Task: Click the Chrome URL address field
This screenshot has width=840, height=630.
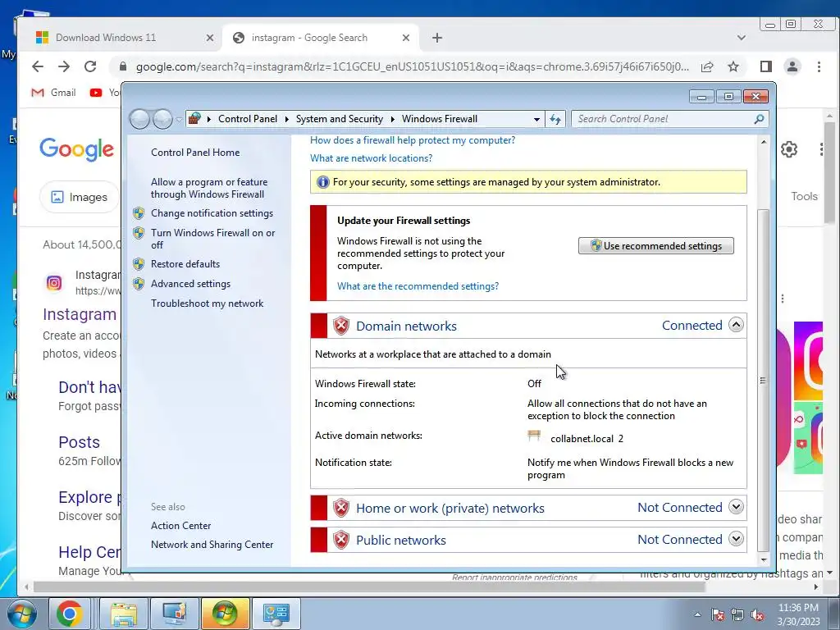Action: pyautogui.click(x=413, y=67)
